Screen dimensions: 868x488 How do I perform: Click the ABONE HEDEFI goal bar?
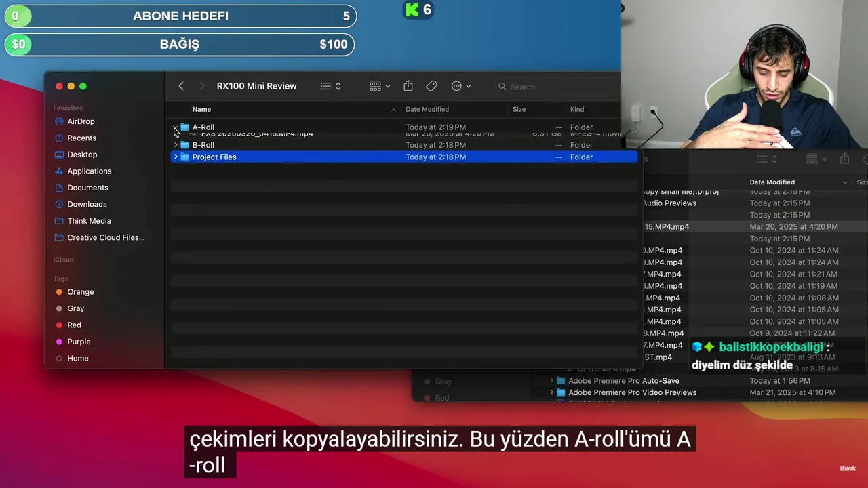tap(180, 16)
